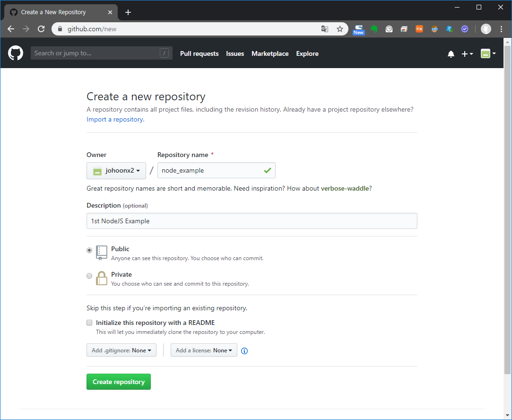The height and width of the screenshot is (420, 512).
Task: Click the Import a repository link
Action: click(x=115, y=119)
